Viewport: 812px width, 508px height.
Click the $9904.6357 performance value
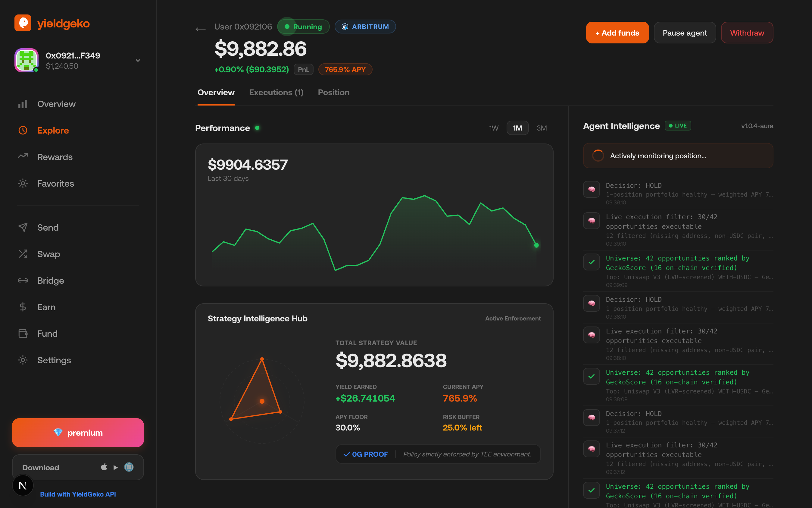click(x=248, y=165)
